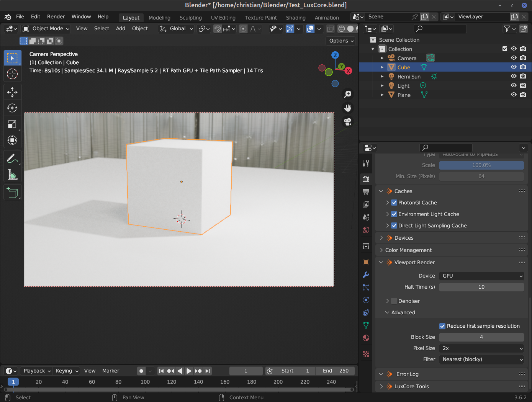Activate the Rotate tool
The width and height of the screenshot is (532, 402).
pos(12,108)
